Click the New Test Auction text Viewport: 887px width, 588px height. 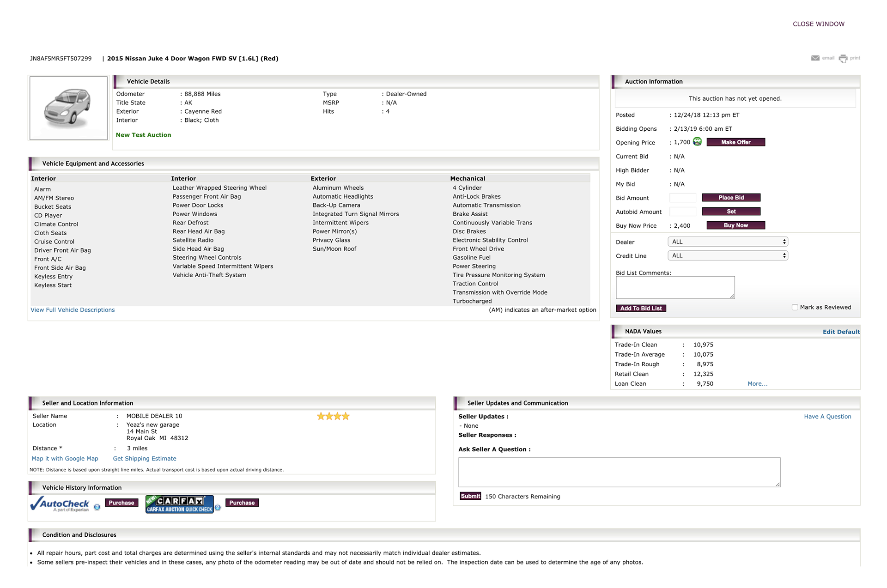click(x=143, y=135)
